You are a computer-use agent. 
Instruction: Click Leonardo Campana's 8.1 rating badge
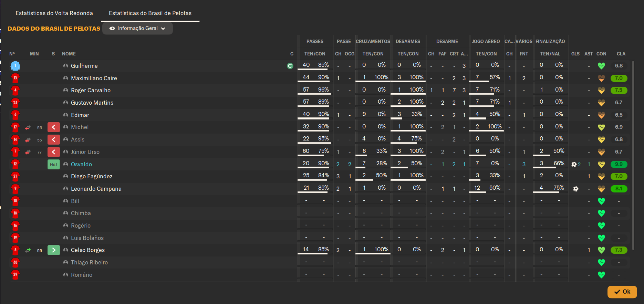tap(619, 189)
